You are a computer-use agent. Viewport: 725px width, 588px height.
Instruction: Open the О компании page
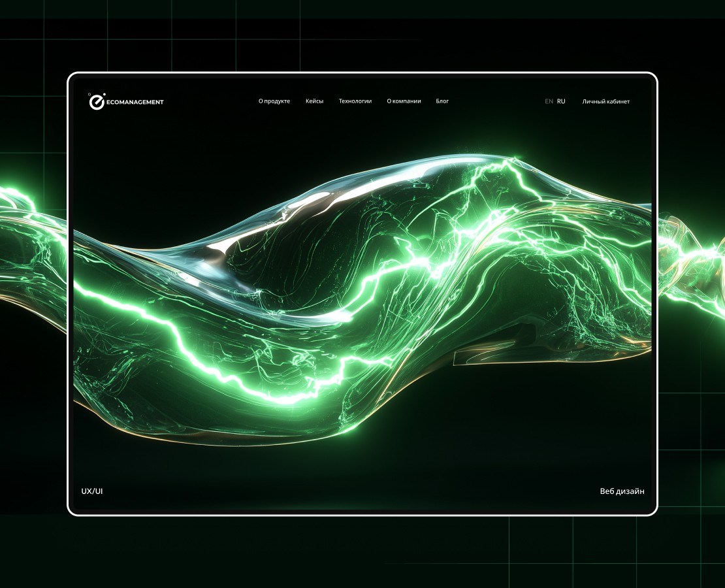[403, 101]
